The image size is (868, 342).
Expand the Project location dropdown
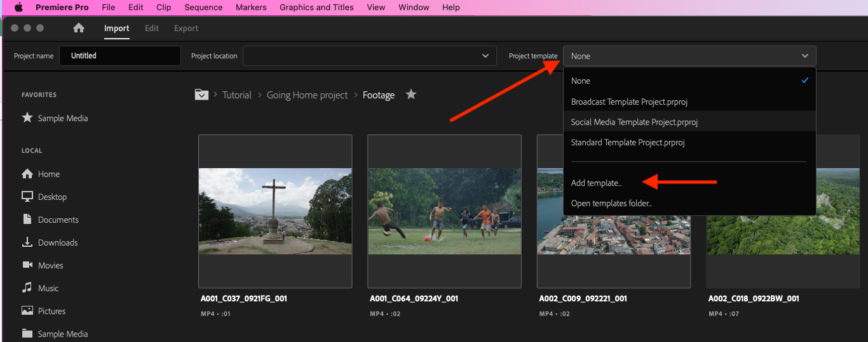pos(370,56)
